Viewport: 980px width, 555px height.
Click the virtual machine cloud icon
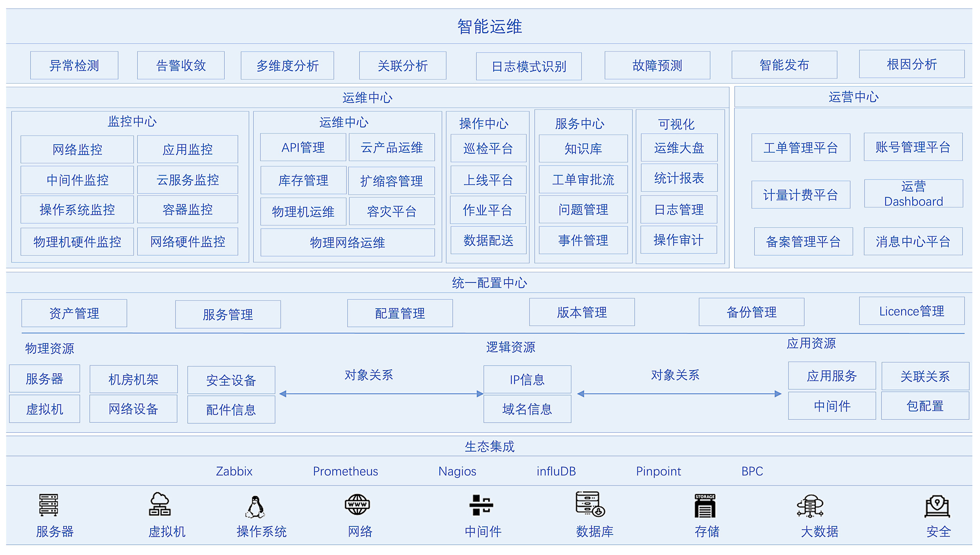(160, 504)
